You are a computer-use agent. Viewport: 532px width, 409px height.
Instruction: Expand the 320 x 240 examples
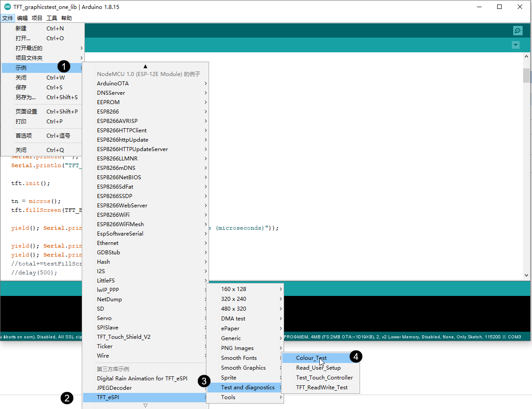pos(245,299)
